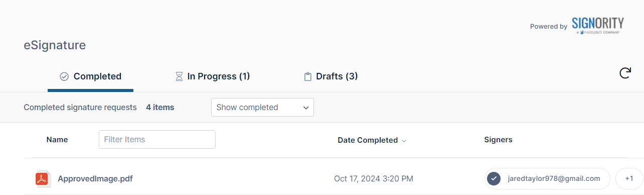Viewport: 644px width, 195px height.
Task: Expand the +1 additional signers badge
Action: [x=629, y=178]
